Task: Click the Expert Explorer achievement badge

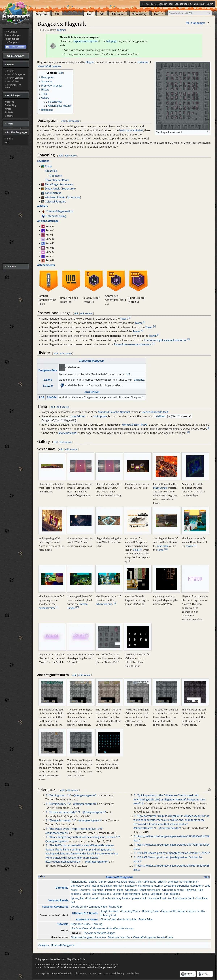Action: click(x=138, y=281)
